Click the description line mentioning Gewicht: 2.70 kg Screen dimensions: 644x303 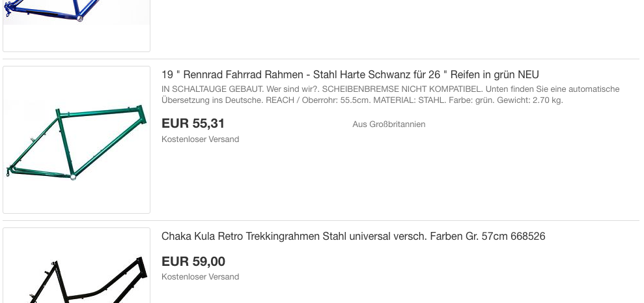coord(361,100)
